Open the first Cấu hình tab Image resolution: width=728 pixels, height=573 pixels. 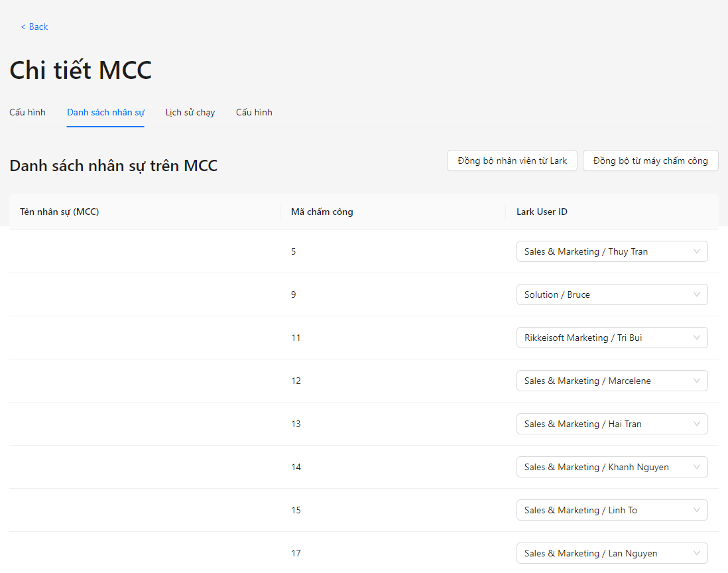(27, 112)
